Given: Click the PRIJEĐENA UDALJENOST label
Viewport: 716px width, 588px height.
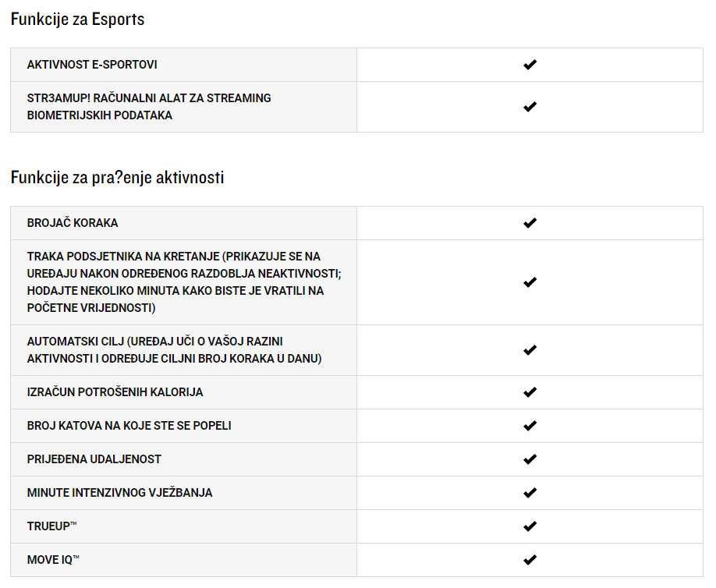Looking at the screenshot, I should tap(94, 459).
